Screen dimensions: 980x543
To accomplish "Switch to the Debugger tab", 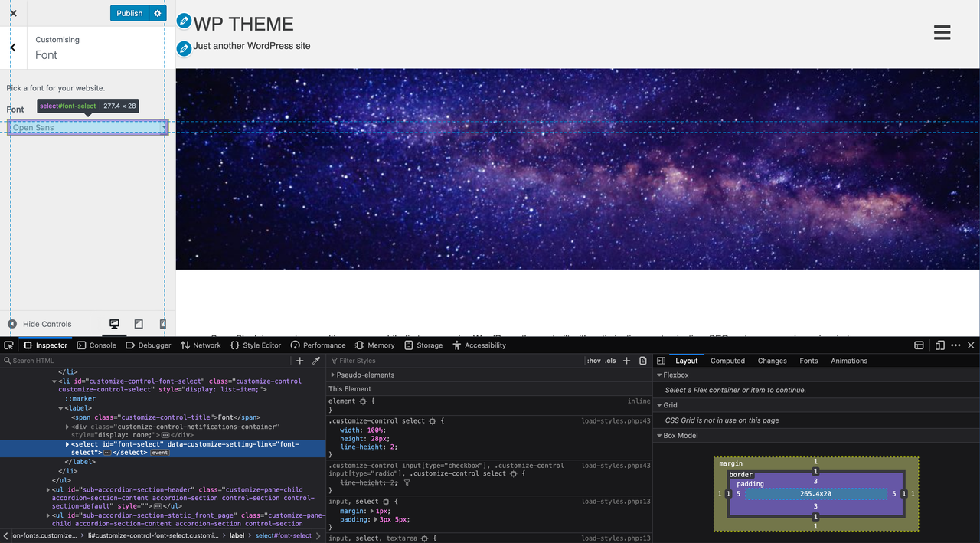I will click(x=149, y=345).
